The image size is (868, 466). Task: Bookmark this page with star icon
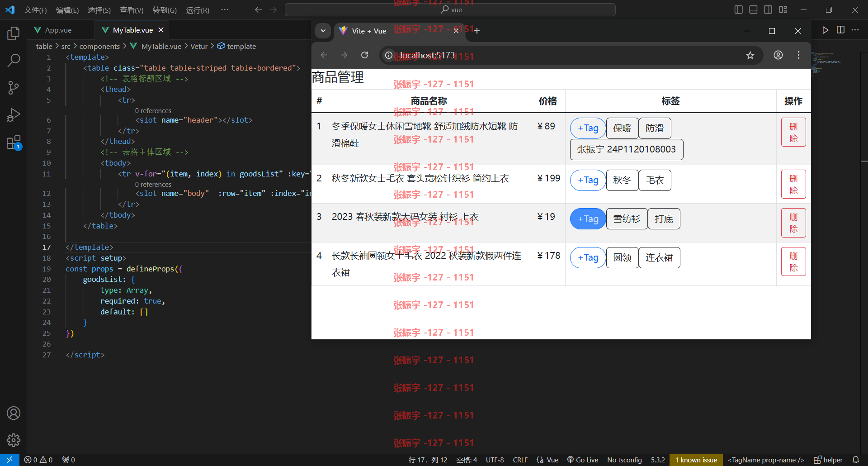click(750, 55)
